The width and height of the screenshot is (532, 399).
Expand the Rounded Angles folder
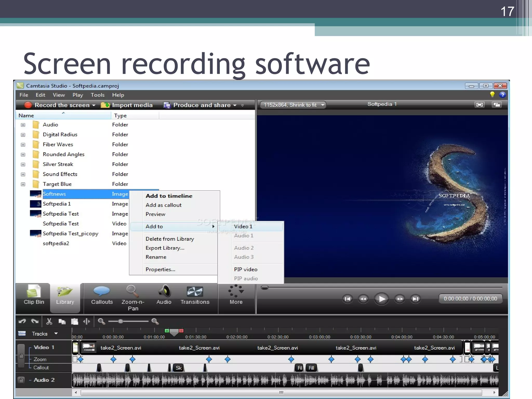23,154
